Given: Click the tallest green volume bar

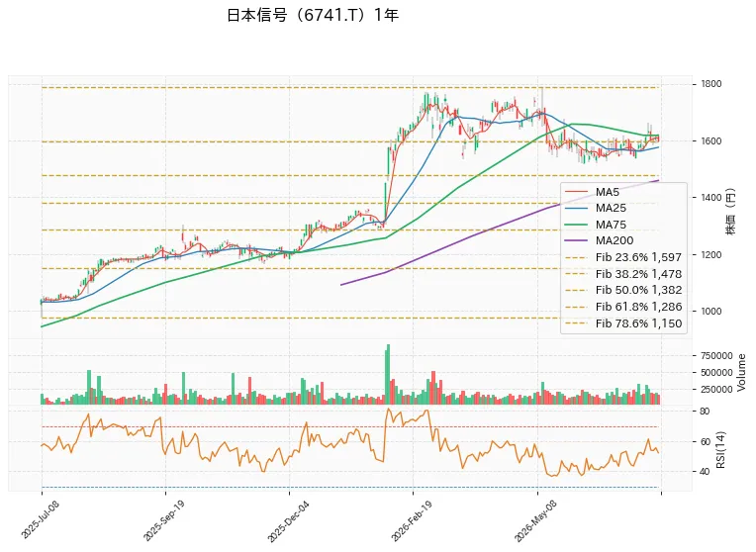Looking at the screenshot, I should coord(388,374).
